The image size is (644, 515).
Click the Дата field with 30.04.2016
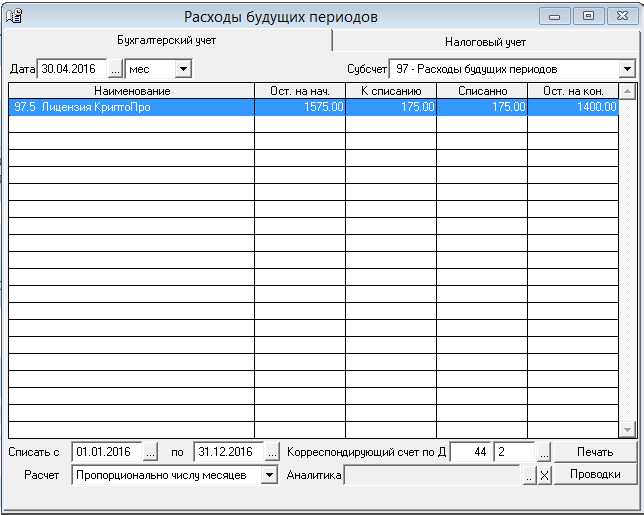(x=72, y=69)
